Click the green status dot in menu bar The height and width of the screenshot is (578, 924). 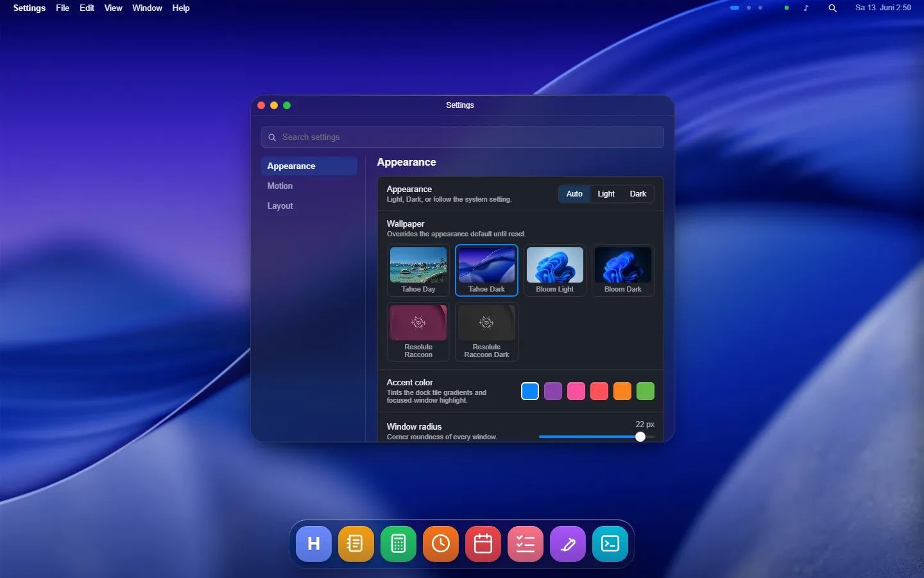coord(787,8)
